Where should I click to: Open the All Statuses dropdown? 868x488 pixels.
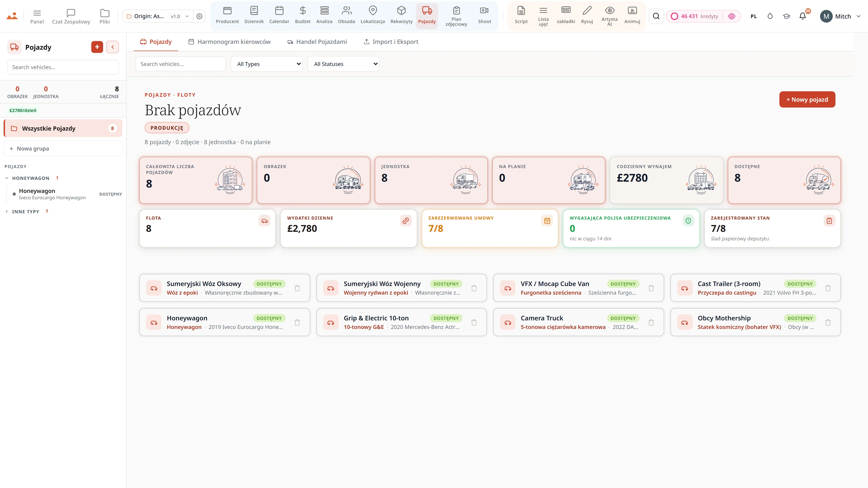pyautogui.click(x=343, y=64)
